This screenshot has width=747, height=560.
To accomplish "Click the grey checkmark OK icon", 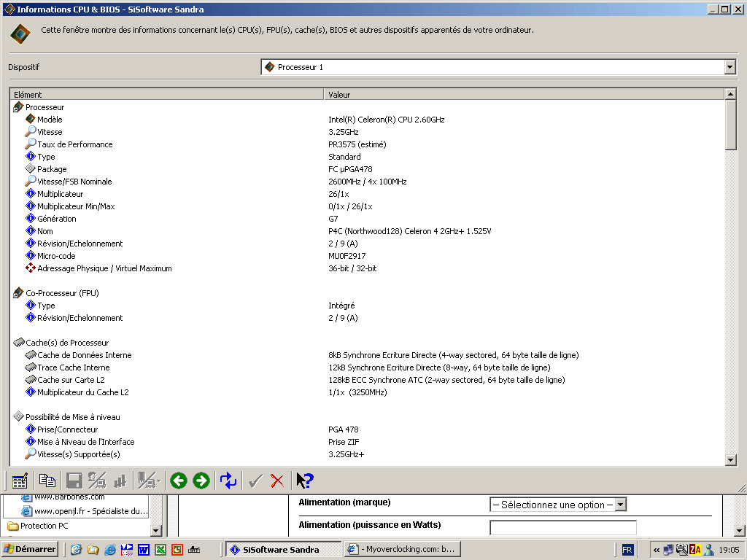I will pos(255,481).
